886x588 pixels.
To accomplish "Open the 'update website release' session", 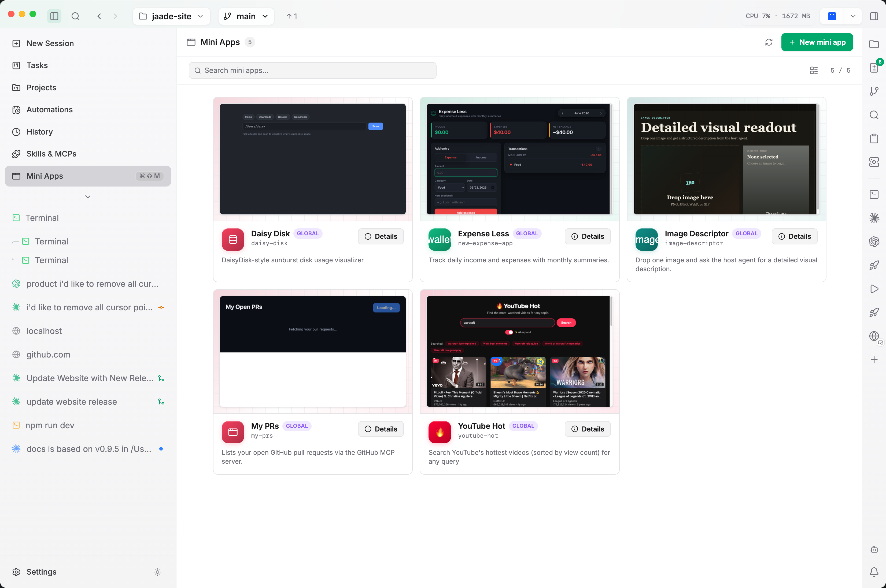I will pos(88,402).
